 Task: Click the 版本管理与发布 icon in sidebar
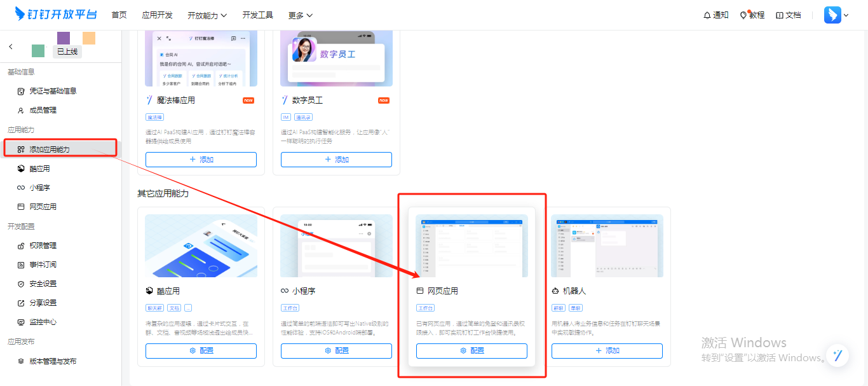click(x=21, y=361)
